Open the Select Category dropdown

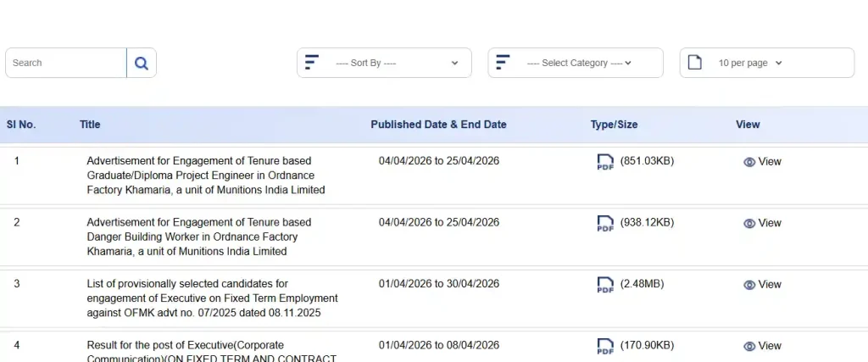click(x=579, y=63)
